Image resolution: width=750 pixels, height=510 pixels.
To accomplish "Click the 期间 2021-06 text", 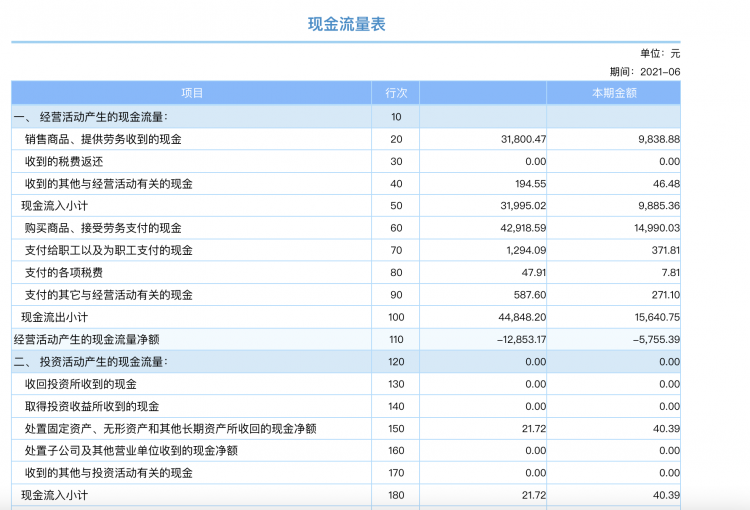I will [645, 72].
